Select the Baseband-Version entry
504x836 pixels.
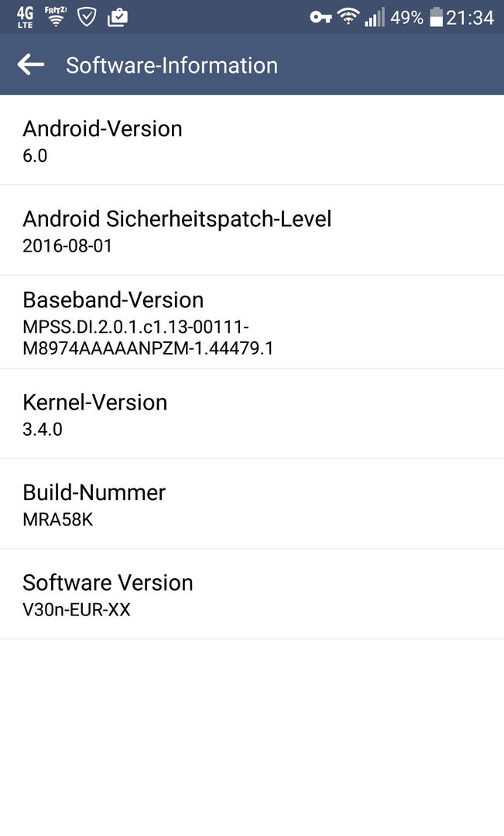tap(252, 322)
